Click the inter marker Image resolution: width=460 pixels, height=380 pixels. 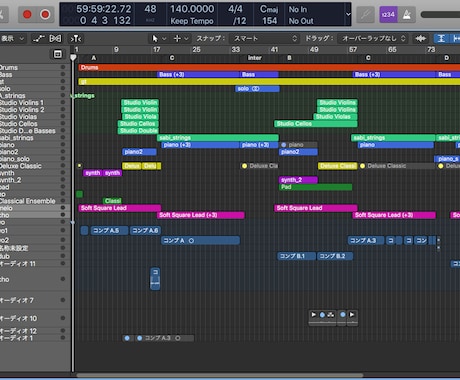[x=254, y=58]
